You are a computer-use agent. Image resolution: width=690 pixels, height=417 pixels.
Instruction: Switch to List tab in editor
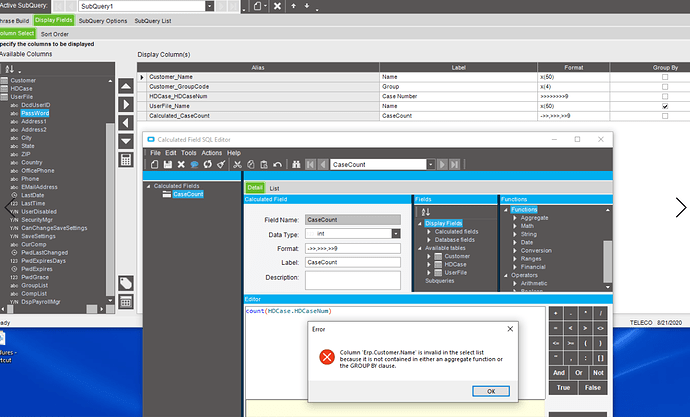274,188
